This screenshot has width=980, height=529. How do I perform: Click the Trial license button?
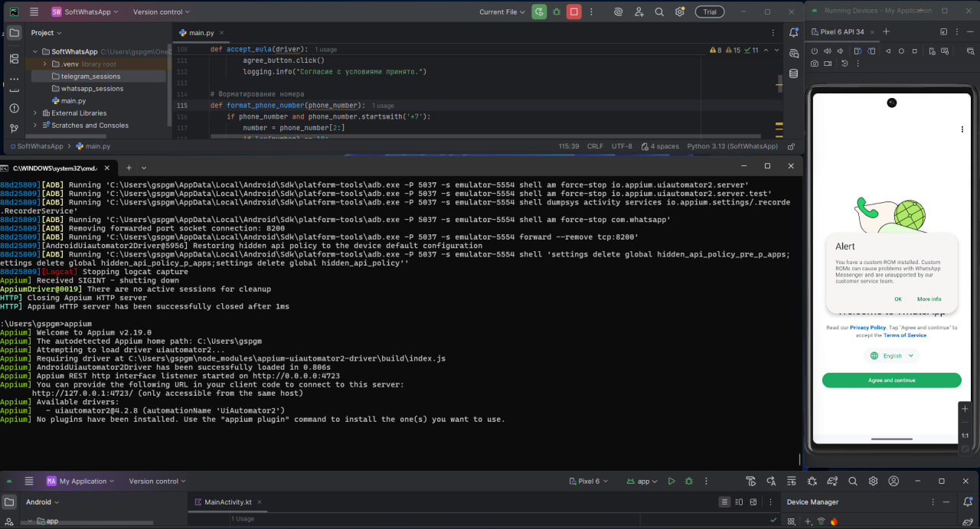[710, 12]
